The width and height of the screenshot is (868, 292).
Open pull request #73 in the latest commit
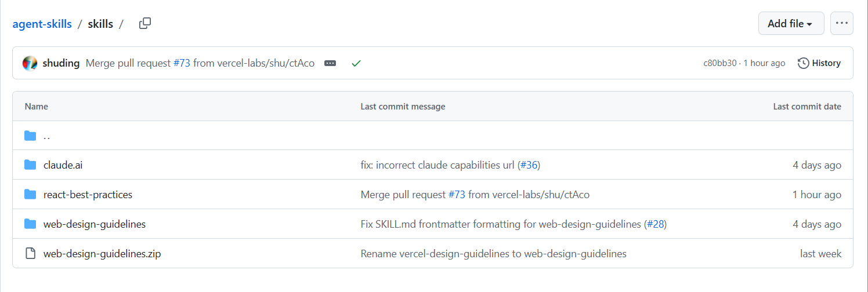pyautogui.click(x=182, y=63)
